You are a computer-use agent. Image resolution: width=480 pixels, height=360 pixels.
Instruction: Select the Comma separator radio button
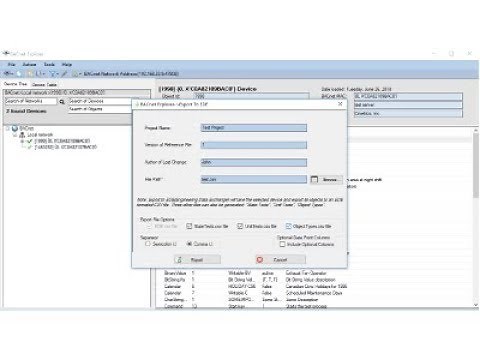(x=189, y=244)
